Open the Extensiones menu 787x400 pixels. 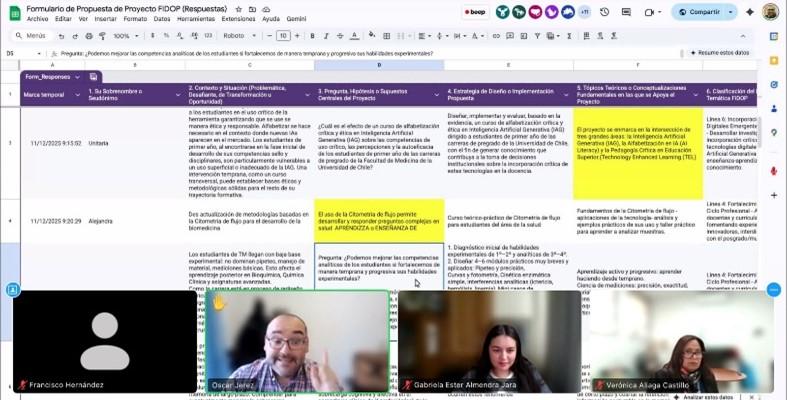pyautogui.click(x=238, y=18)
